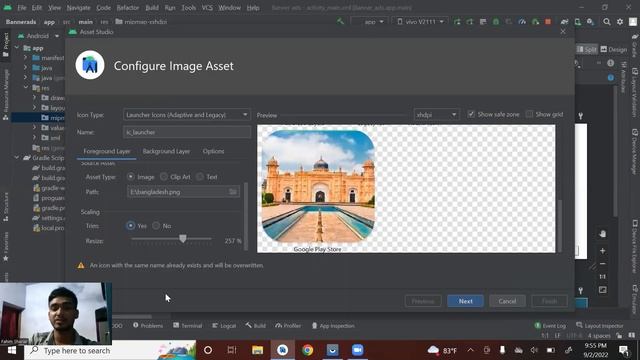The width and height of the screenshot is (640, 360).
Task: Click the taskbar search box
Action: click(110, 350)
